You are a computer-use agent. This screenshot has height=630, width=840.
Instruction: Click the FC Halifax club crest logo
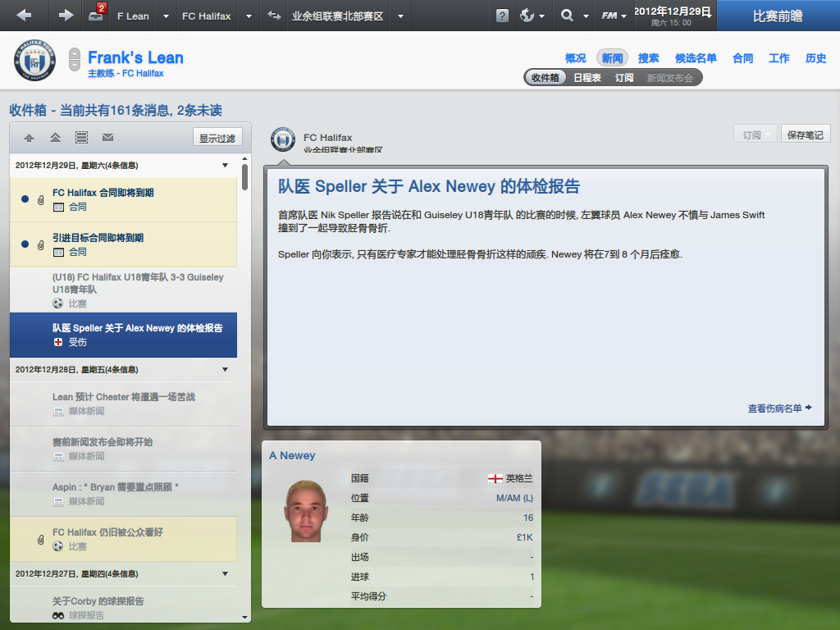click(34, 60)
